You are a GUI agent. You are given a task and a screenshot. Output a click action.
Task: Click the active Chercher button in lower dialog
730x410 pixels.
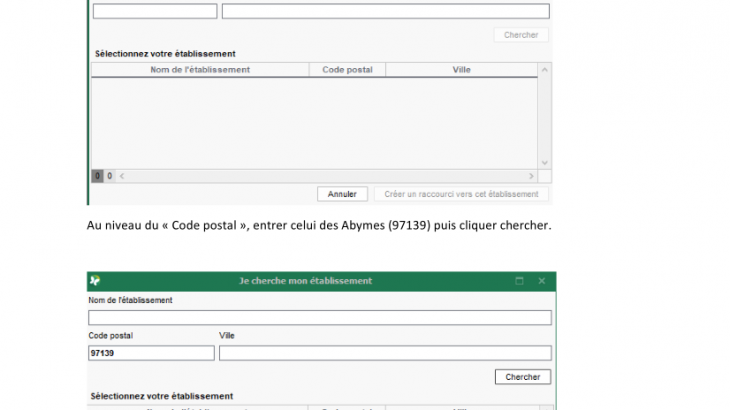click(522, 377)
